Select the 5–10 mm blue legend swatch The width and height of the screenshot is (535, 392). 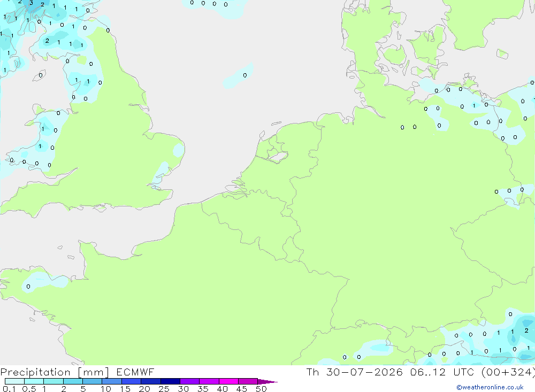92,381
